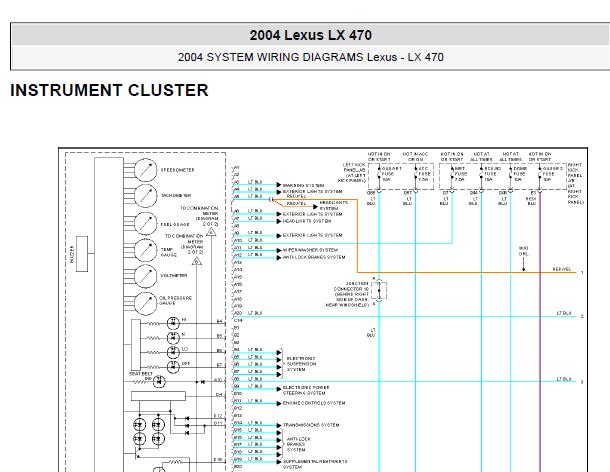Click the HEADLIGHTS SYSTEM label on orange branch
Viewport: 610px width, 472px height.
pos(334,205)
